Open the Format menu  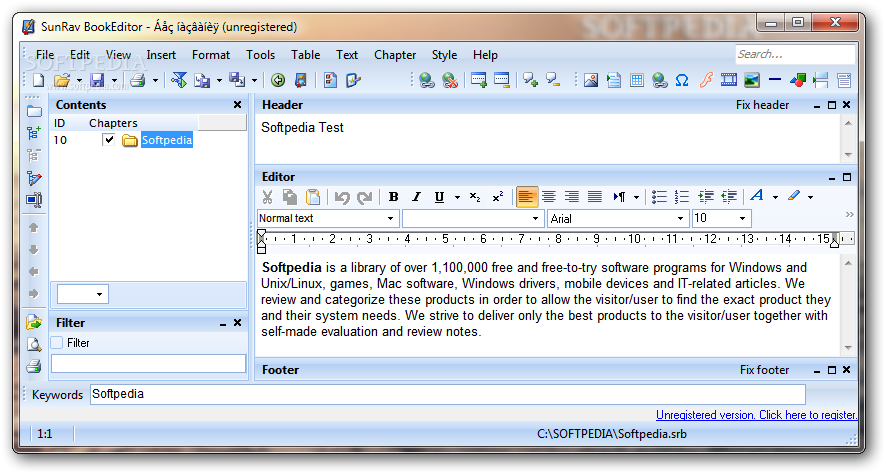211,55
